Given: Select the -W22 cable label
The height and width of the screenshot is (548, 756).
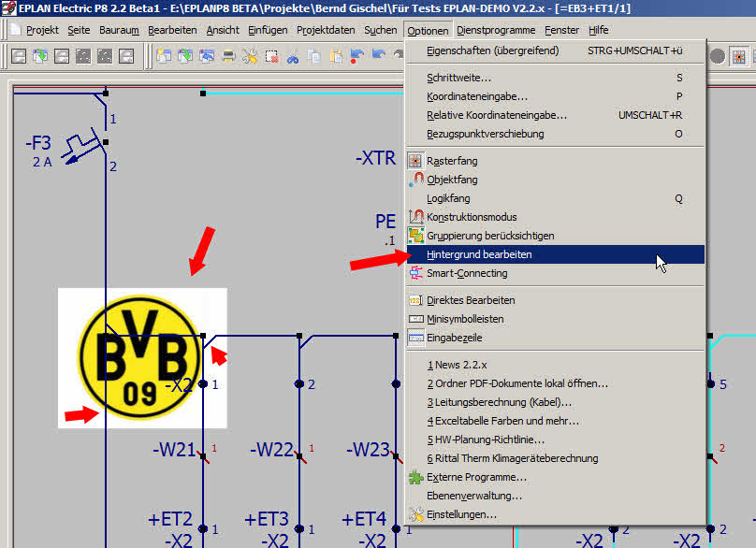Looking at the screenshot, I should [x=271, y=450].
